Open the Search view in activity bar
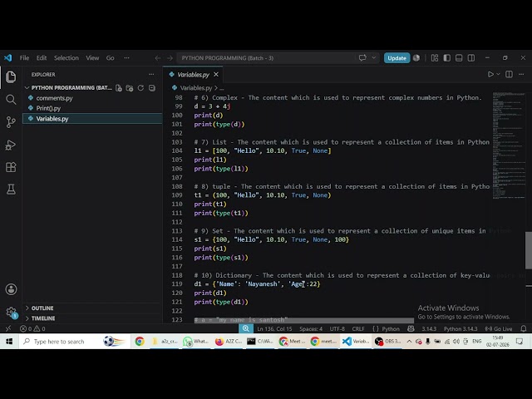The image size is (532, 399). point(11,100)
